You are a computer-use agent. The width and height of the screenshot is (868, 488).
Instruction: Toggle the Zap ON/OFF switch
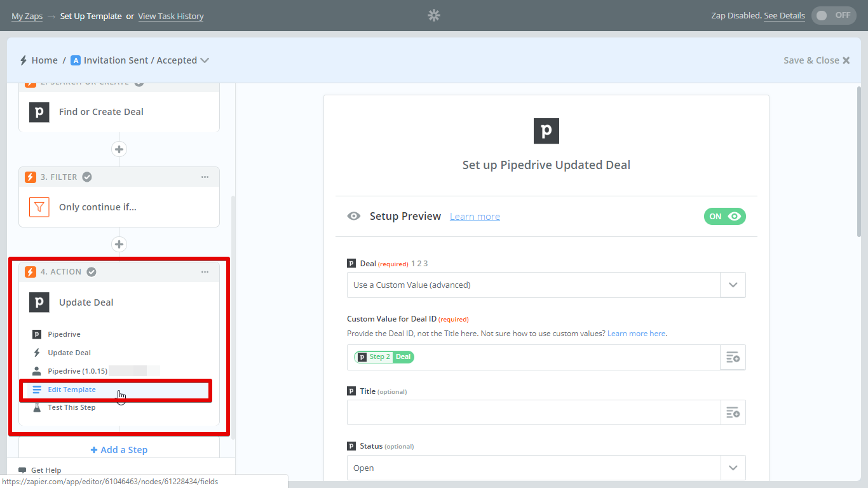tap(834, 15)
